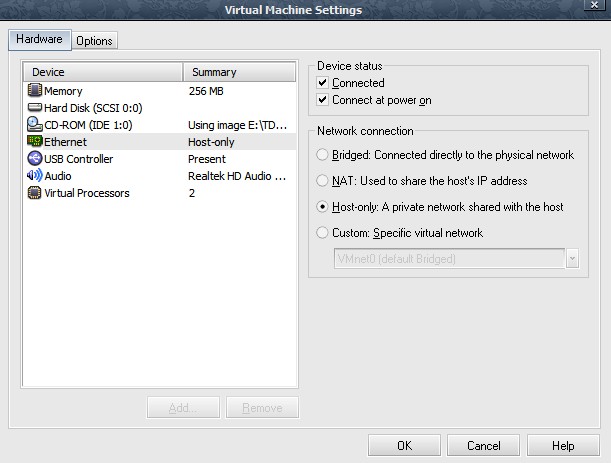Click the Virtual Processors icon
Image resolution: width=611 pixels, height=463 pixels.
coord(35,193)
